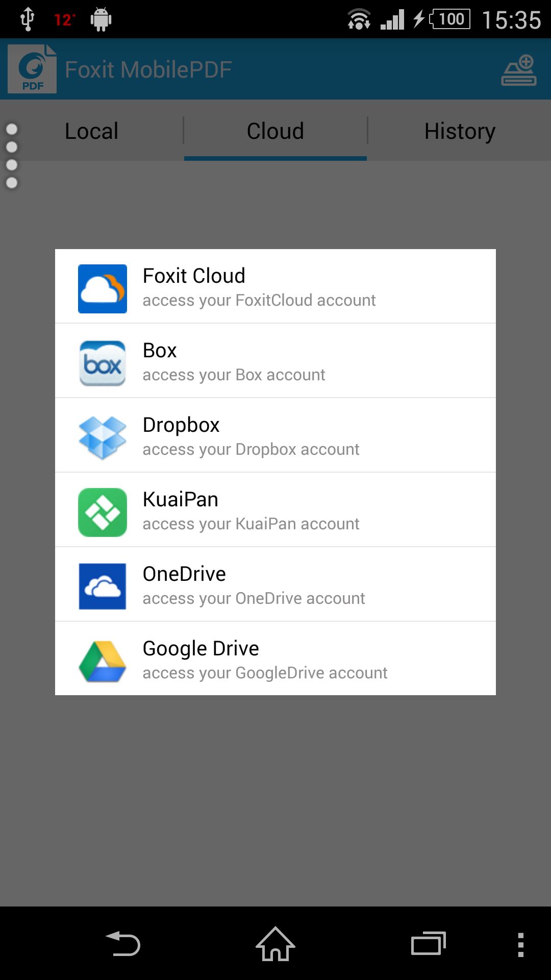The height and width of the screenshot is (980, 551).
Task: Select 'access your GoogleDrive account' text
Action: click(265, 673)
